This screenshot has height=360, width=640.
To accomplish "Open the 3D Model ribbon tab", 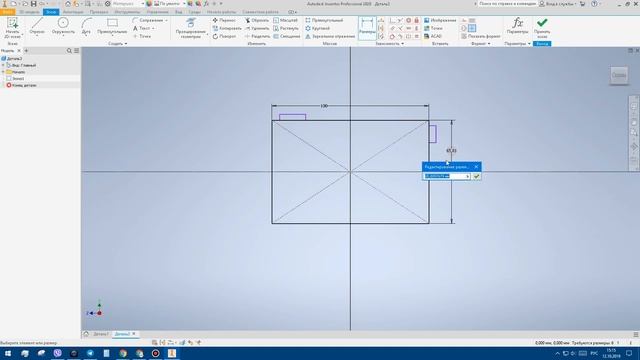I will (x=30, y=12).
